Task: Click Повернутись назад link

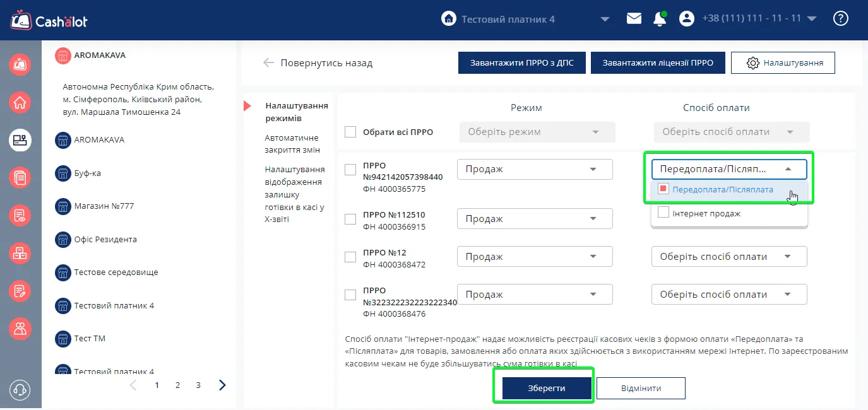Action: [x=326, y=63]
